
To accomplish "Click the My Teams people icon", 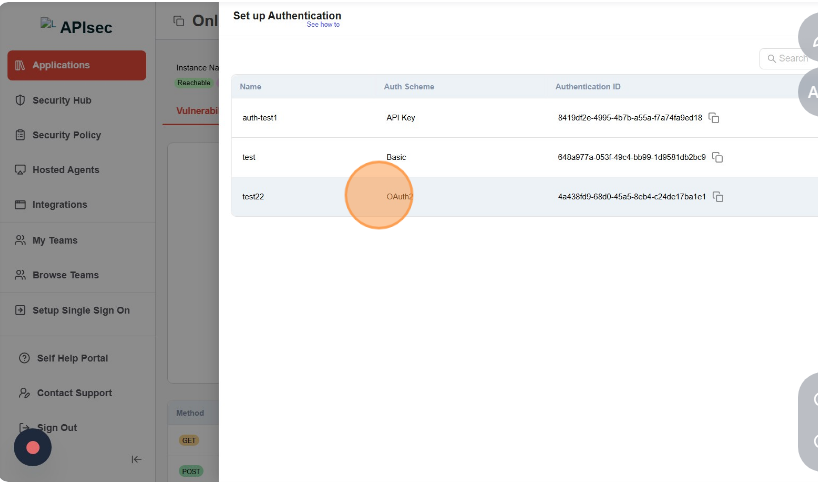I will [20, 240].
